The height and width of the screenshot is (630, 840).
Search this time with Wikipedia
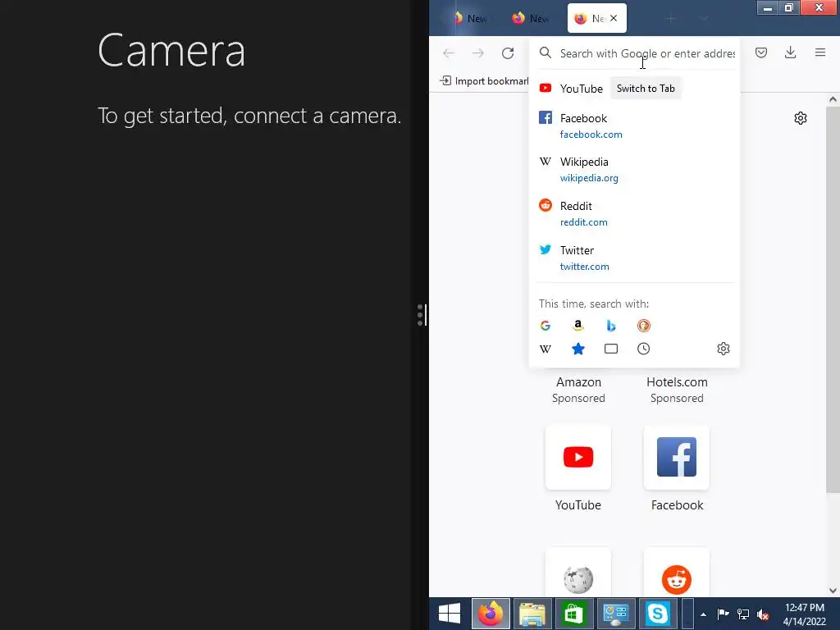tap(546, 349)
